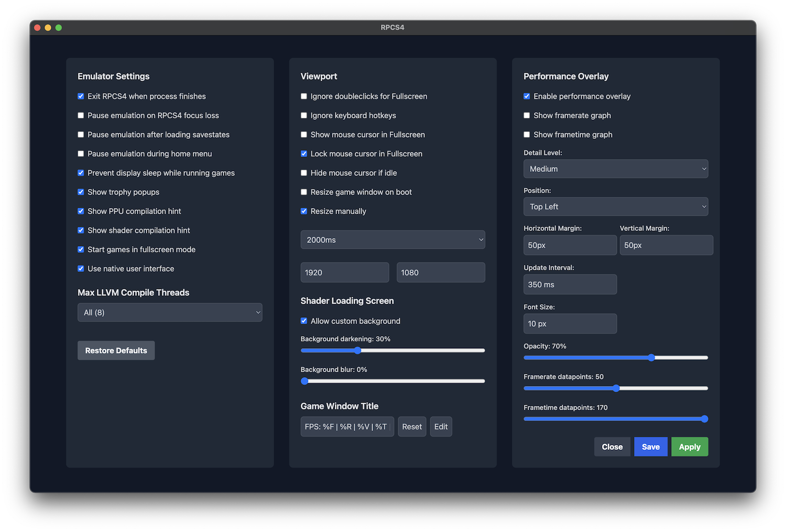Reset the Game Window Title format
Viewport: 786px width, 532px height.
pyautogui.click(x=412, y=426)
